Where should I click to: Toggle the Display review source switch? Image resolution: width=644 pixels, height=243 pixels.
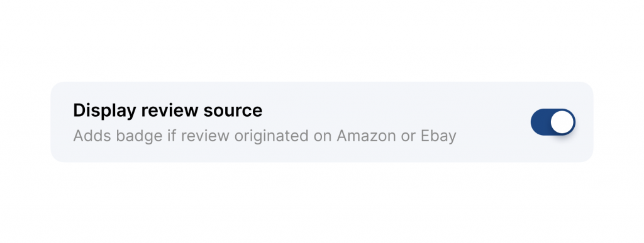tap(553, 122)
